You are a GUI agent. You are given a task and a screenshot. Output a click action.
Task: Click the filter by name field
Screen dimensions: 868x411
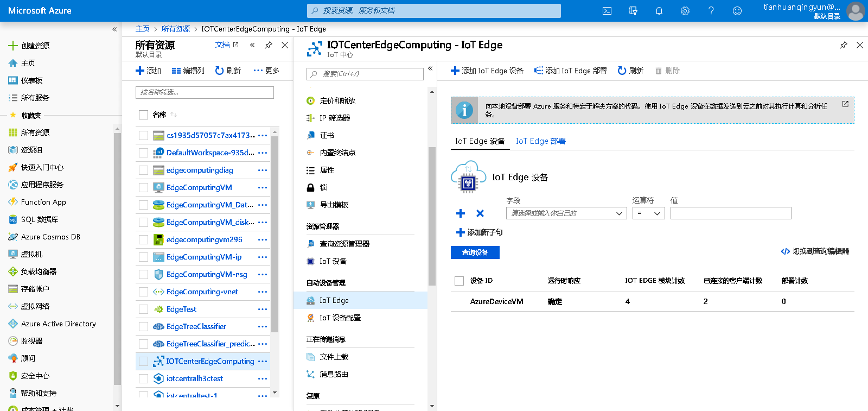205,92
